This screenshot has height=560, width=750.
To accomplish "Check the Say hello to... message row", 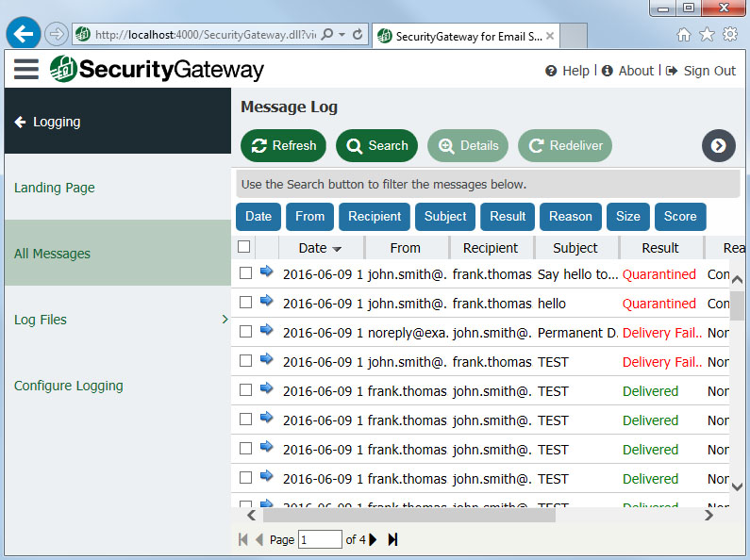I will click(246, 272).
